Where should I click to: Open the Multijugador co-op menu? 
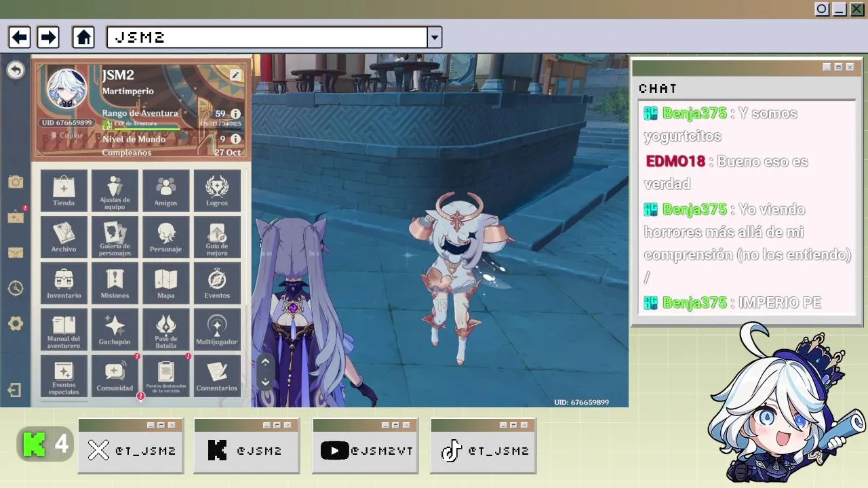(x=217, y=329)
